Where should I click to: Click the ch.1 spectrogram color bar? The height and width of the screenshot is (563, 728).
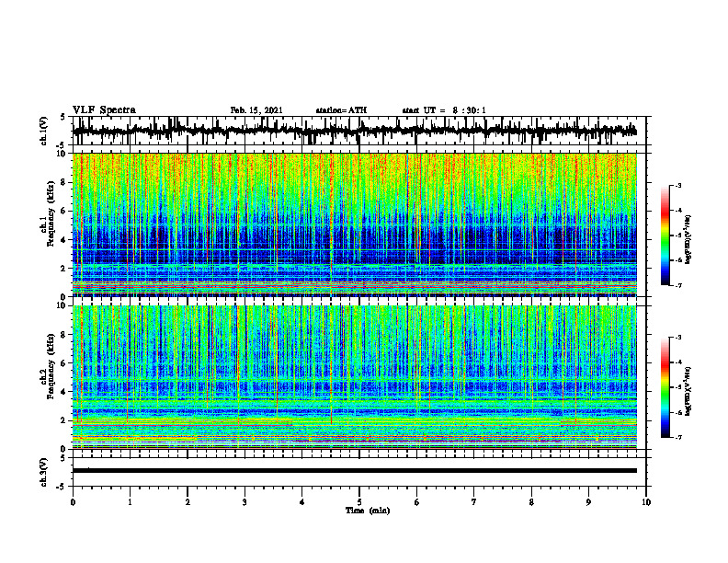coord(665,236)
